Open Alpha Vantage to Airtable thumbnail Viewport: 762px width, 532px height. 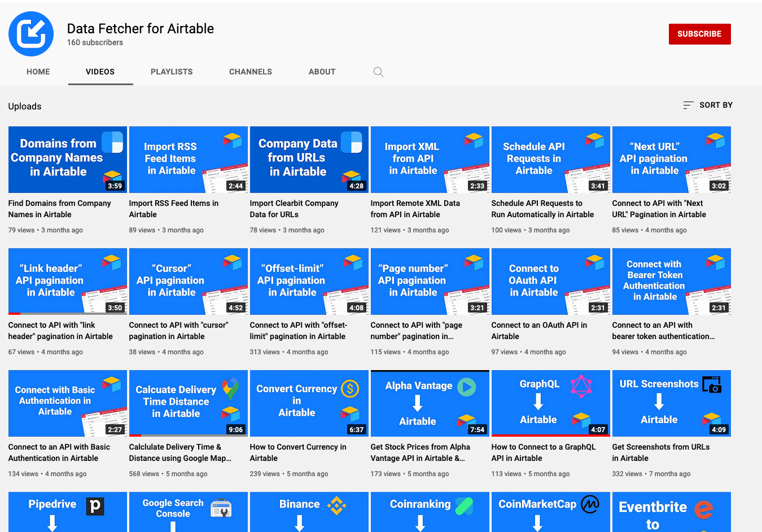point(430,403)
